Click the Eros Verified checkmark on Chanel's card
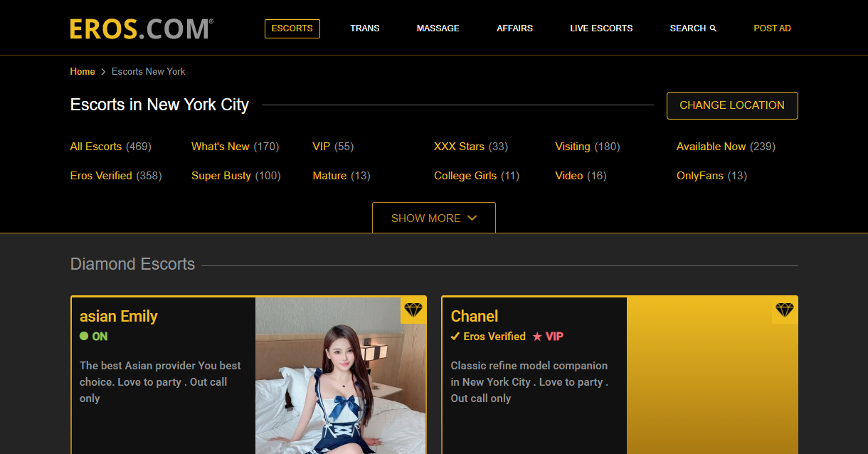This screenshot has height=454, width=868. (x=455, y=337)
